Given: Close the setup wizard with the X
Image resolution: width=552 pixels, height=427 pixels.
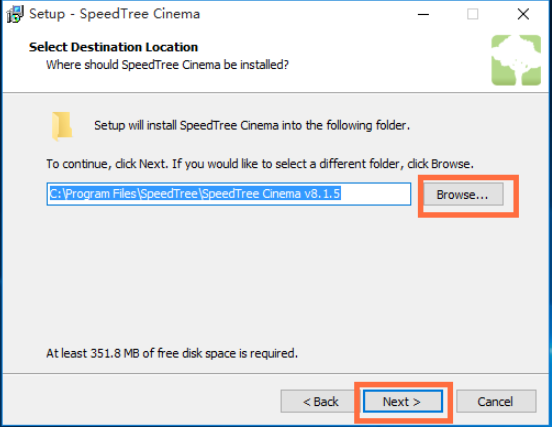Looking at the screenshot, I should click(523, 14).
